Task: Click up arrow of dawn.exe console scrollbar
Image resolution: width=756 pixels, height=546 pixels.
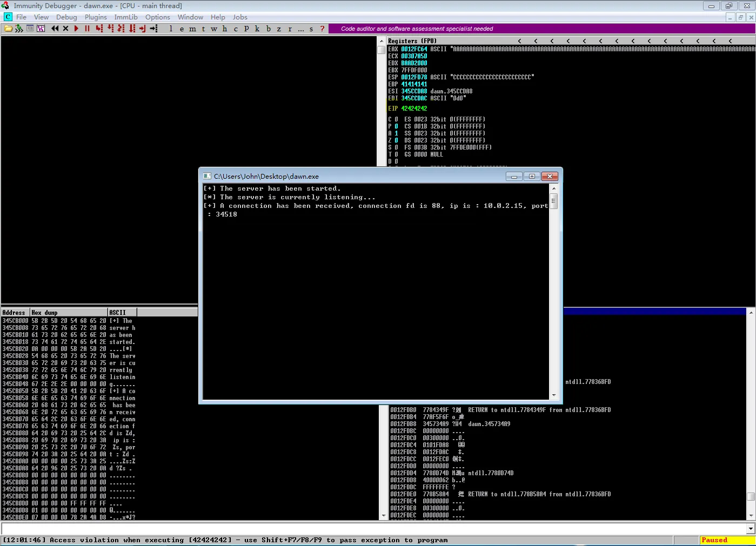Action: [x=553, y=188]
